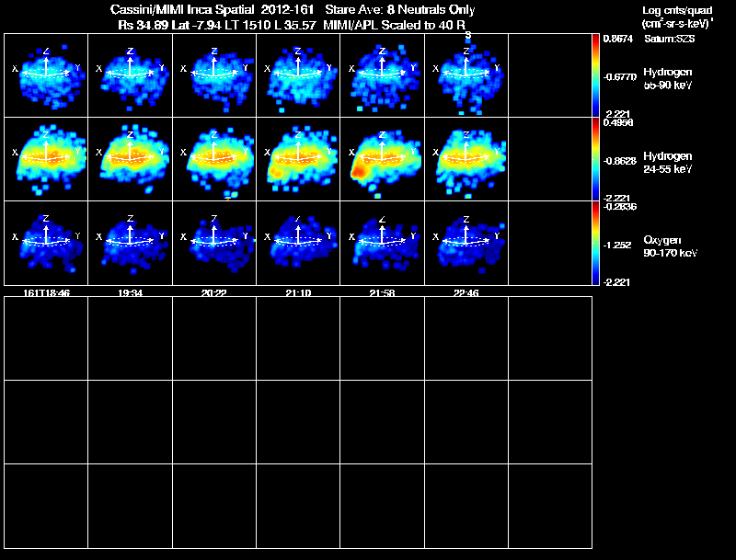This screenshot has width=736, height=560.
Task: Click the -2.221 minimum below the Oxygen color bar
Action: coord(616,282)
